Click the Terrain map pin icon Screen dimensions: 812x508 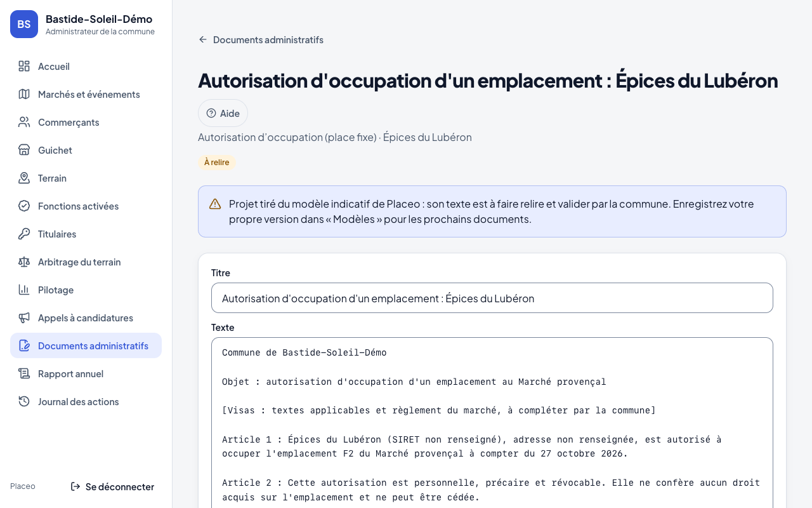coord(24,178)
